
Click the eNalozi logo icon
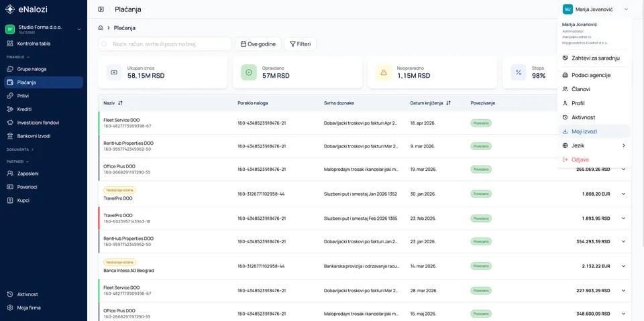10,9
